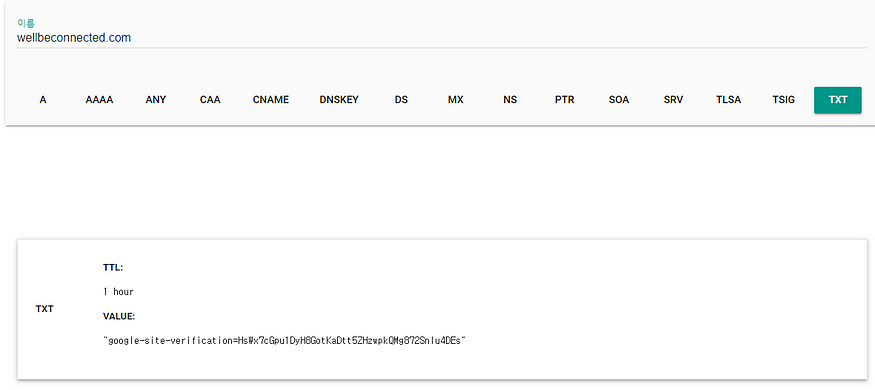Choose the DS record type
875x390 pixels.
[401, 100]
